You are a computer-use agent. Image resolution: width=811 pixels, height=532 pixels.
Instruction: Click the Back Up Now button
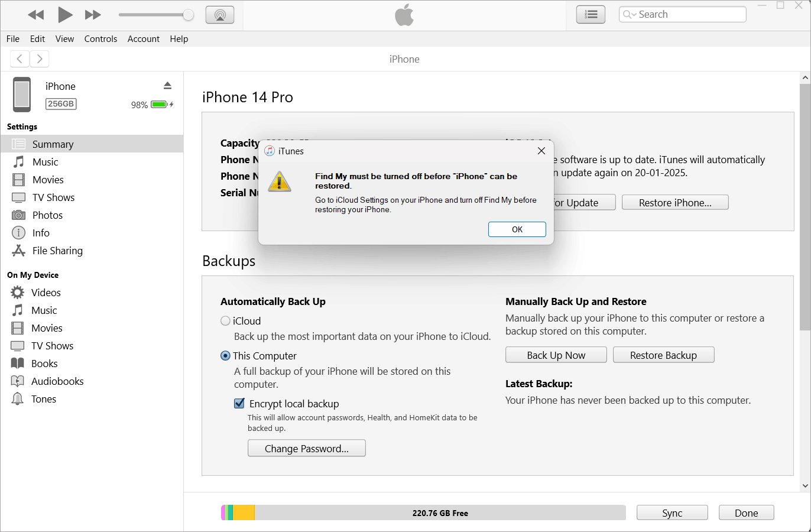click(x=556, y=355)
